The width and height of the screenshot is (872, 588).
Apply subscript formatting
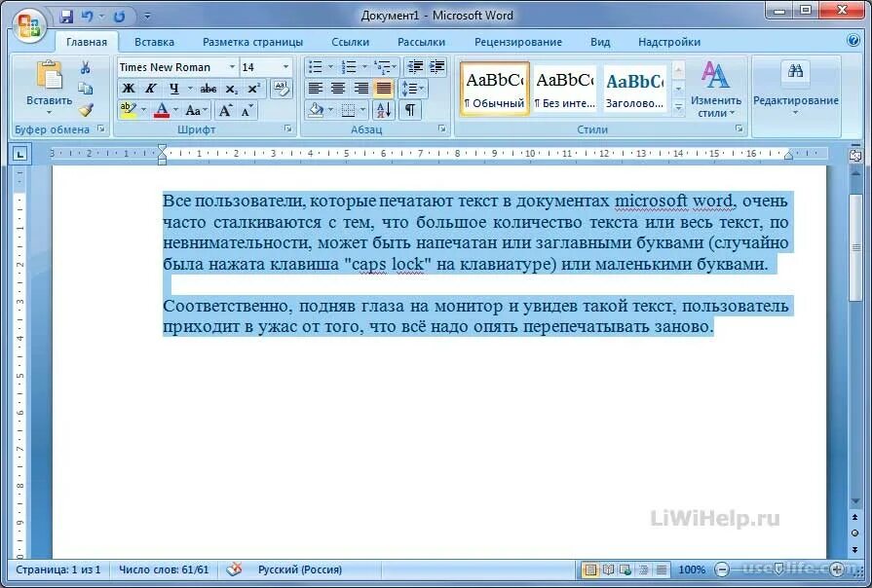[x=231, y=89]
